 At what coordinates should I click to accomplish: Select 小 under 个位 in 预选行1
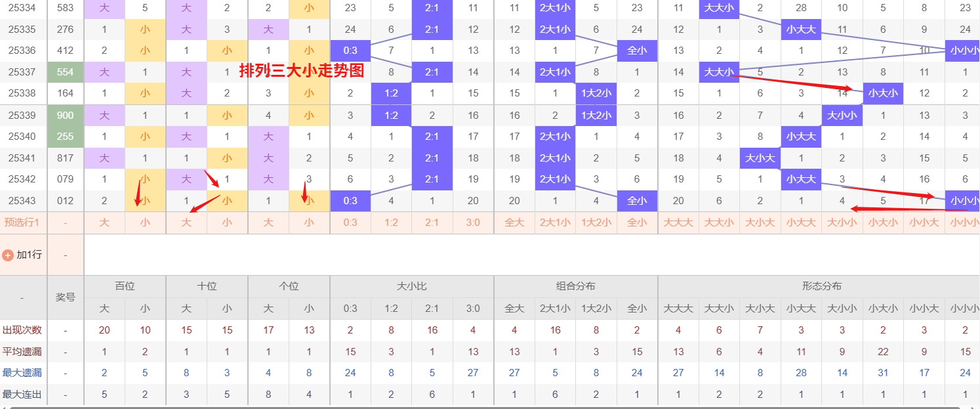pyautogui.click(x=309, y=223)
